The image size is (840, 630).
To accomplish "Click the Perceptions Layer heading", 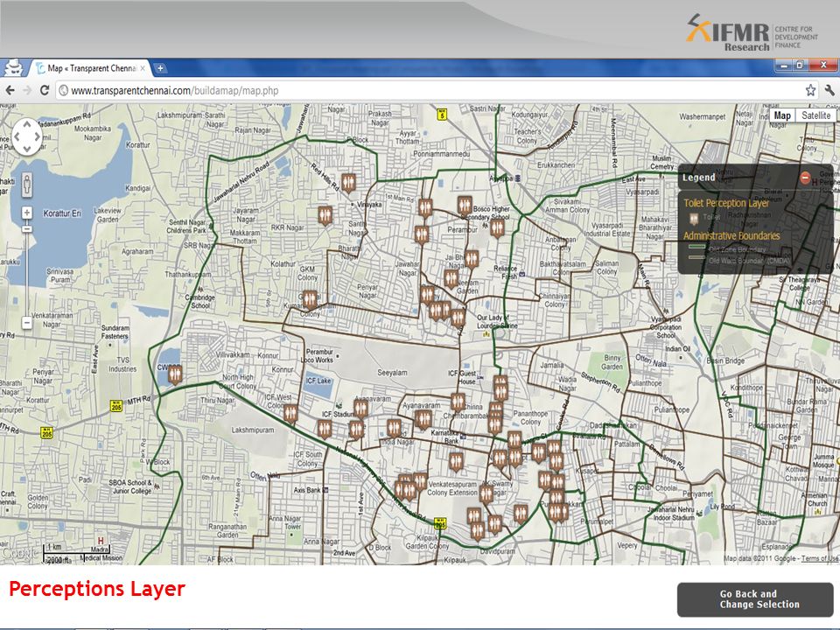I will (97, 589).
